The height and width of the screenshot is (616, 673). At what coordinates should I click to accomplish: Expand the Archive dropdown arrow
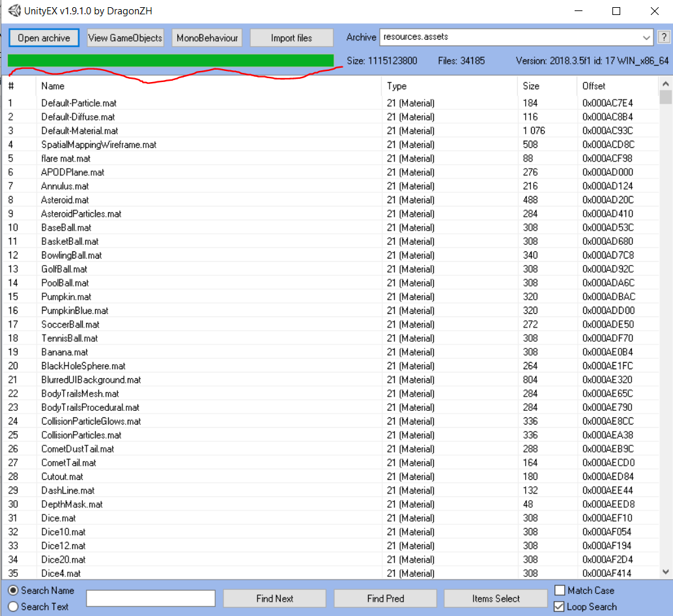coord(646,38)
